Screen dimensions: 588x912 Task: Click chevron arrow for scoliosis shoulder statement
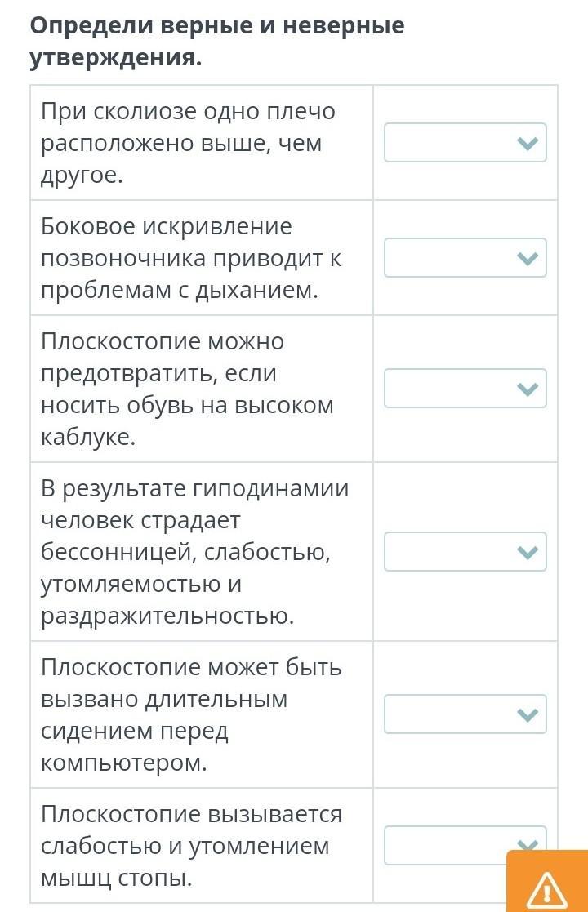pyautogui.click(x=528, y=144)
